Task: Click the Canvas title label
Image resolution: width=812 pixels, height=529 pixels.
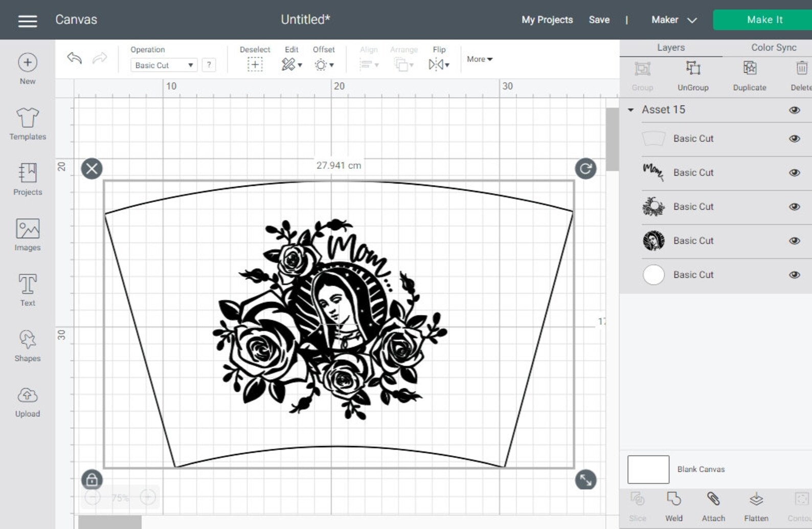Action: [76, 19]
